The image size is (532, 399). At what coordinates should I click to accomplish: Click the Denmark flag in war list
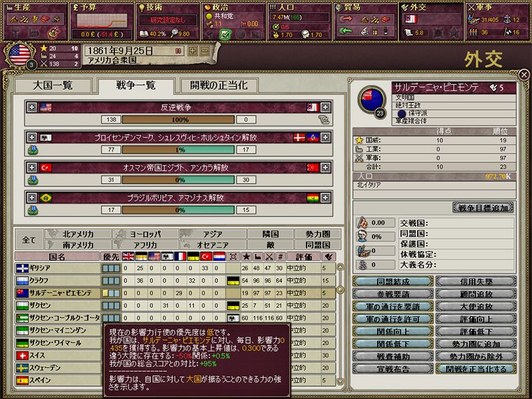pyautogui.click(x=299, y=138)
